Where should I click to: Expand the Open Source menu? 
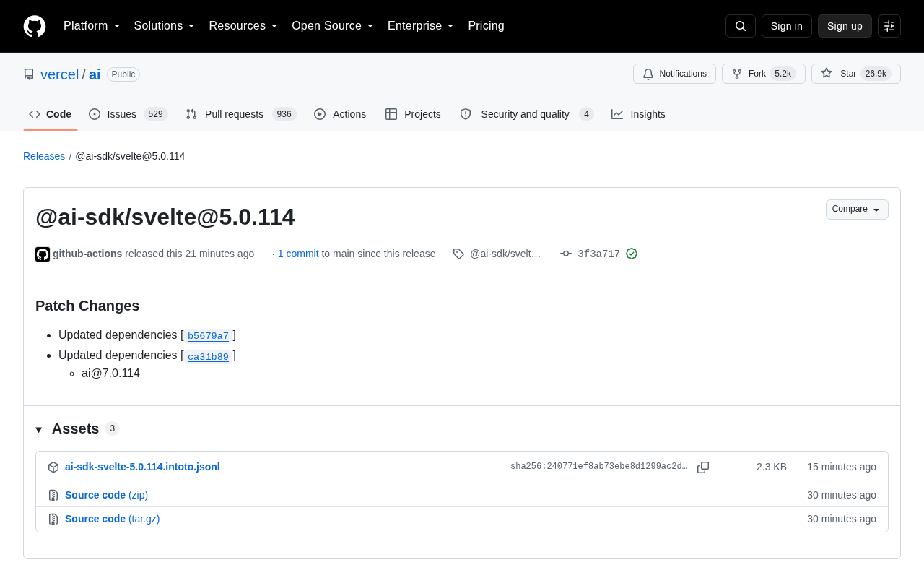click(333, 26)
